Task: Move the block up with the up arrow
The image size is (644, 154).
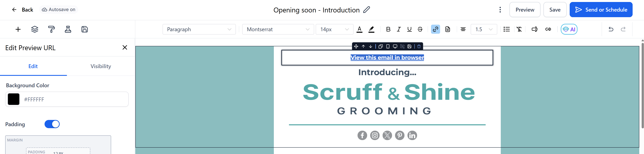Action: point(363,46)
